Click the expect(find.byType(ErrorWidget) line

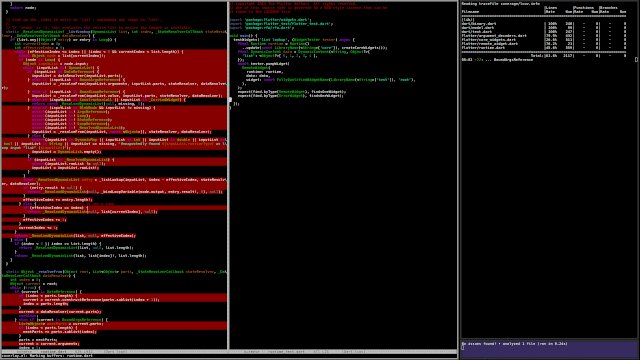click(291, 96)
